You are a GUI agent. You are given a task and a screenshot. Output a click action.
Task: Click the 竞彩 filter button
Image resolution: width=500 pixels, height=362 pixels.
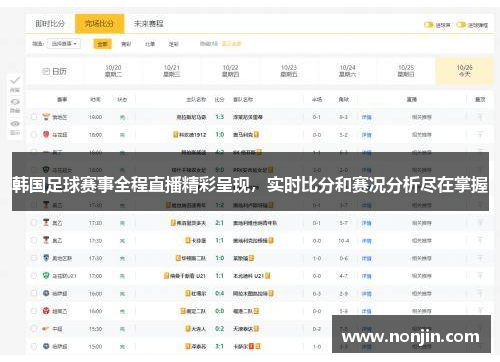point(126,44)
